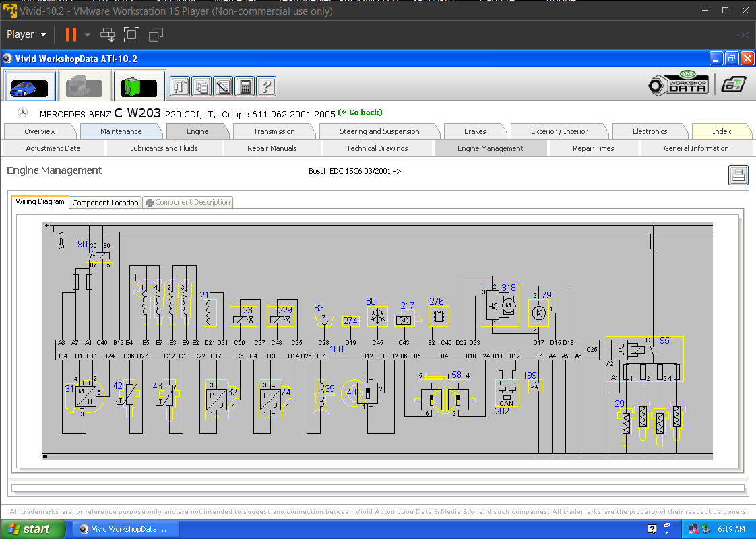Select the Engine Management subtab
This screenshot has width=756, height=539.
click(x=490, y=148)
